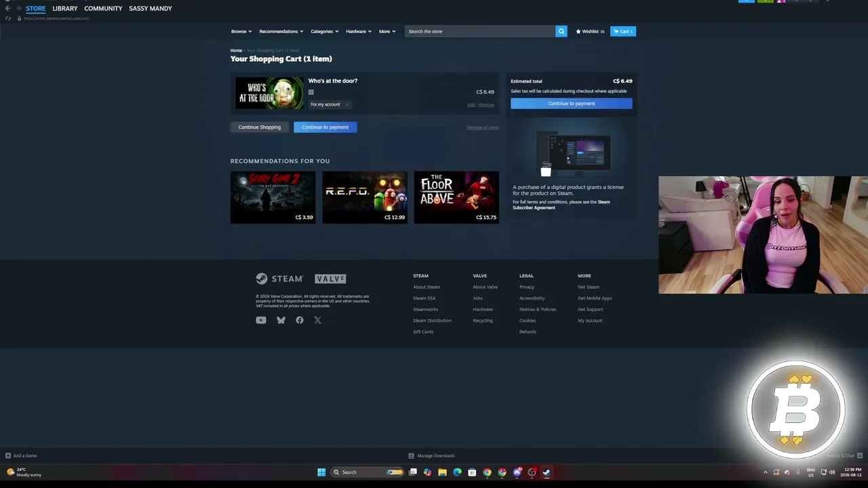Screen dimensions: 868x488
Task: Open Microsoft Store from the taskbar
Action: 472,472
